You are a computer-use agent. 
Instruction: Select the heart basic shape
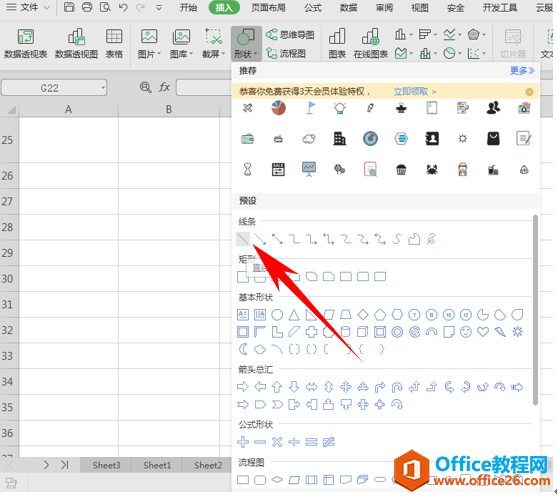pyautogui.click(x=483, y=332)
